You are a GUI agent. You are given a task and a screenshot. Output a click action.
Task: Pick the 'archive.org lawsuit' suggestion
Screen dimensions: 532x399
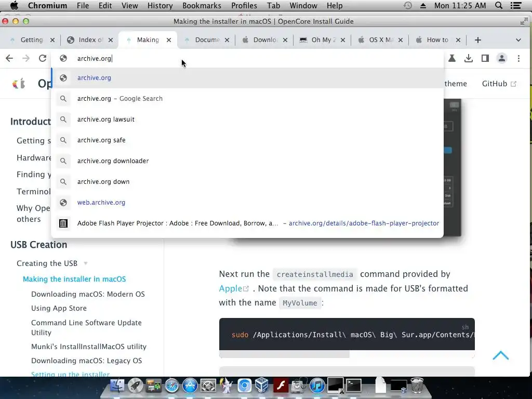(247, 119)
